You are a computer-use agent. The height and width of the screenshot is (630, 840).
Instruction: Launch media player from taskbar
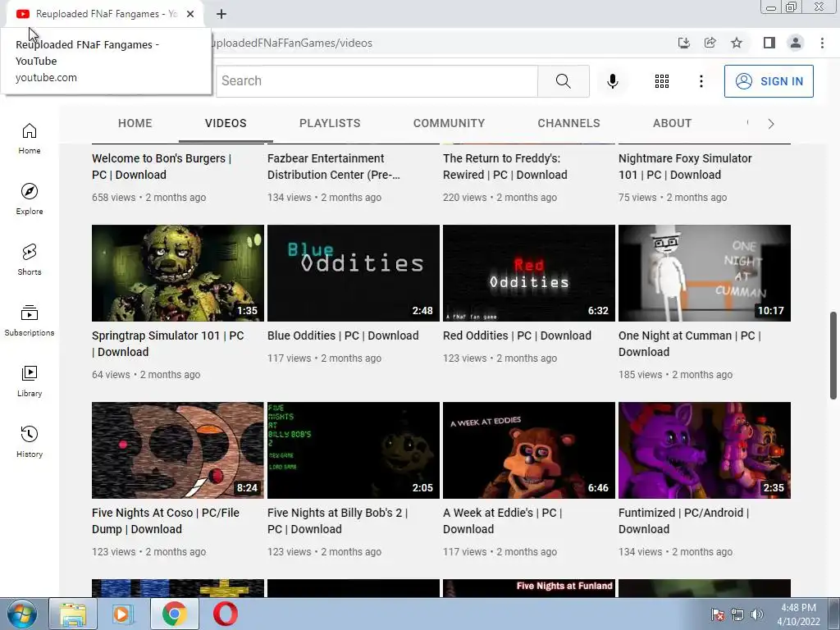point(123,614)
